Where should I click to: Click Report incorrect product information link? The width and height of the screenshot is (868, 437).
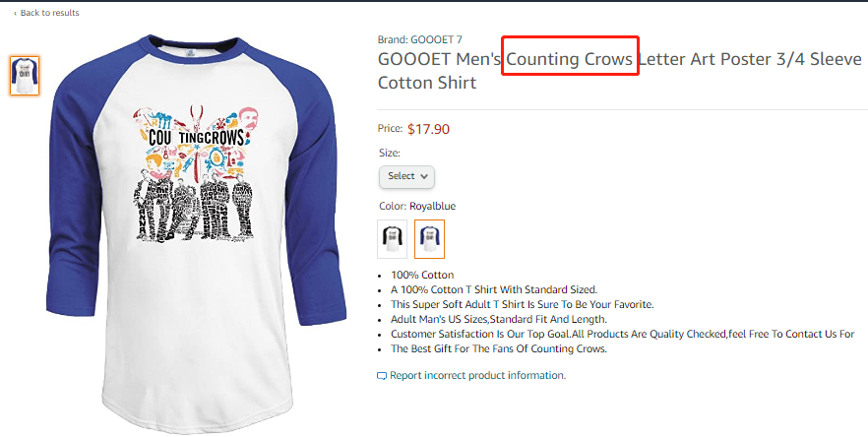[477, 375]
